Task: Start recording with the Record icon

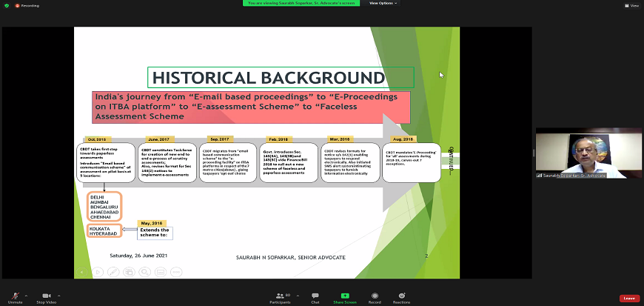Action: (375, 296)
